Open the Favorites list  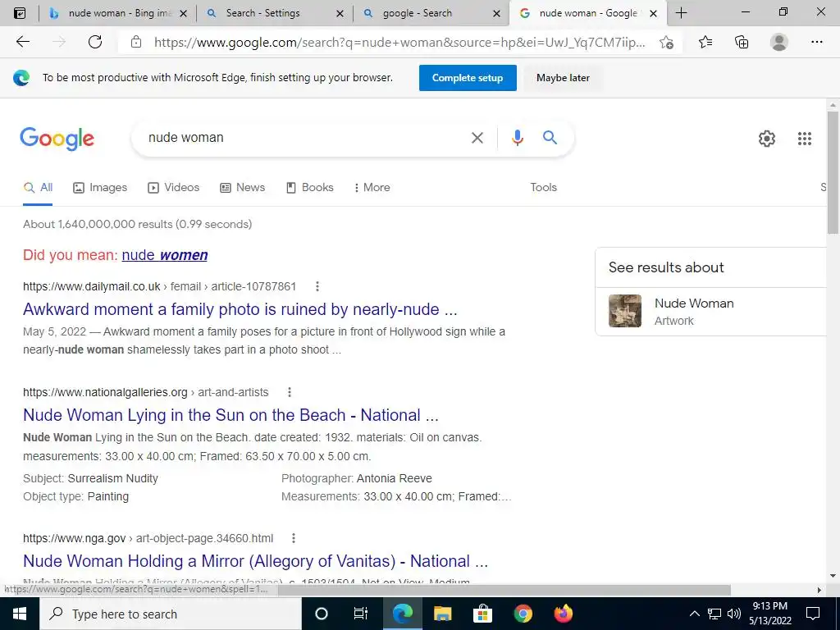click(705, 42)
